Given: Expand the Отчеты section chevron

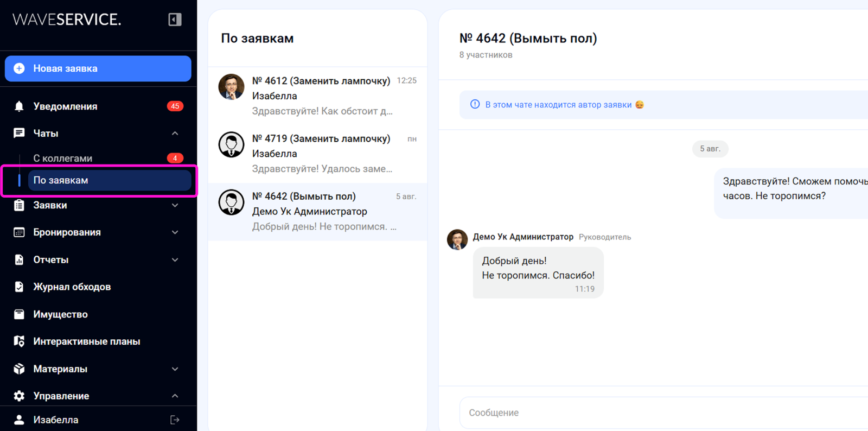Looking at the screenshot, I should click(x=175, y=259).
